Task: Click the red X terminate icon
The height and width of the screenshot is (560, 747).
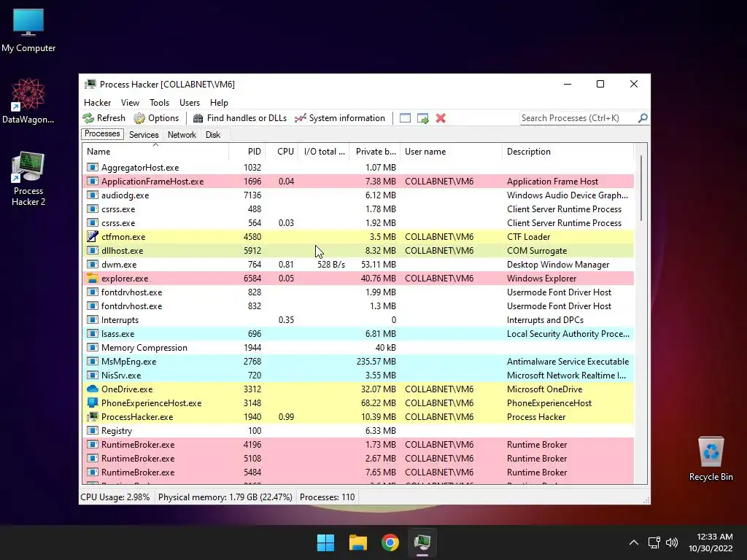Action: [441, 118]
